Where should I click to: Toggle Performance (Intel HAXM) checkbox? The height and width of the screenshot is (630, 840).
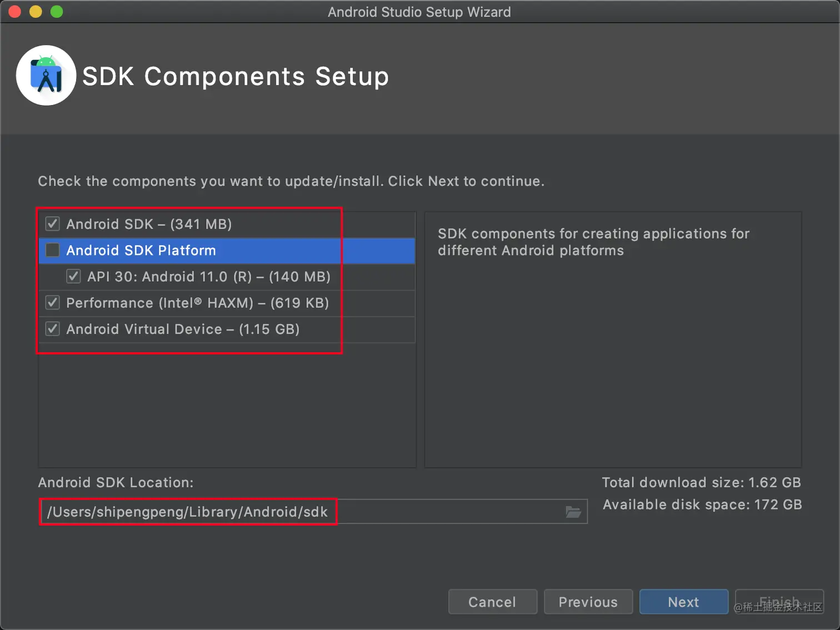click(53, 303)
